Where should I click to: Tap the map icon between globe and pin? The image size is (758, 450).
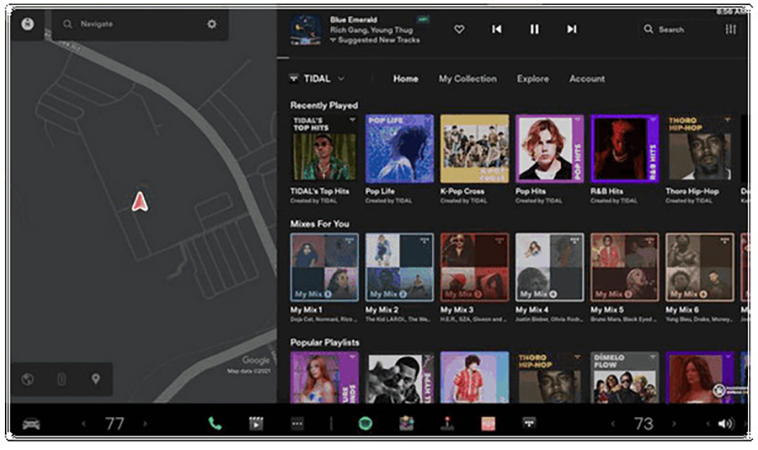click(61, 379)
